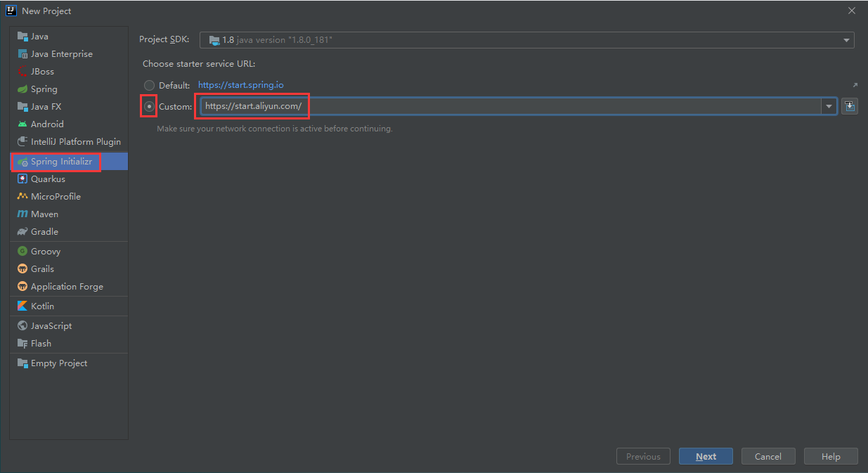Image resolution: width=868 pixels, height=473 pixels.
Task: Click the MicroProfile icon
Action: pyautogui.click(x=22, y=197)
